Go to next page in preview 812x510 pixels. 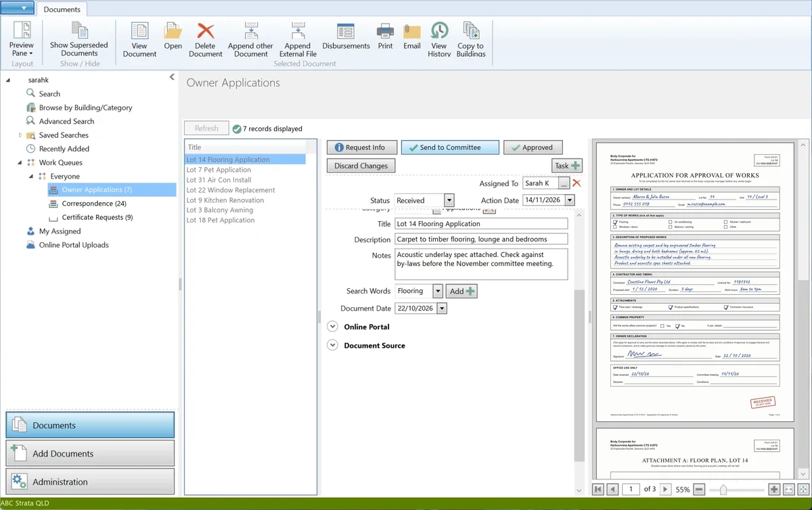[x=665, y=489]
